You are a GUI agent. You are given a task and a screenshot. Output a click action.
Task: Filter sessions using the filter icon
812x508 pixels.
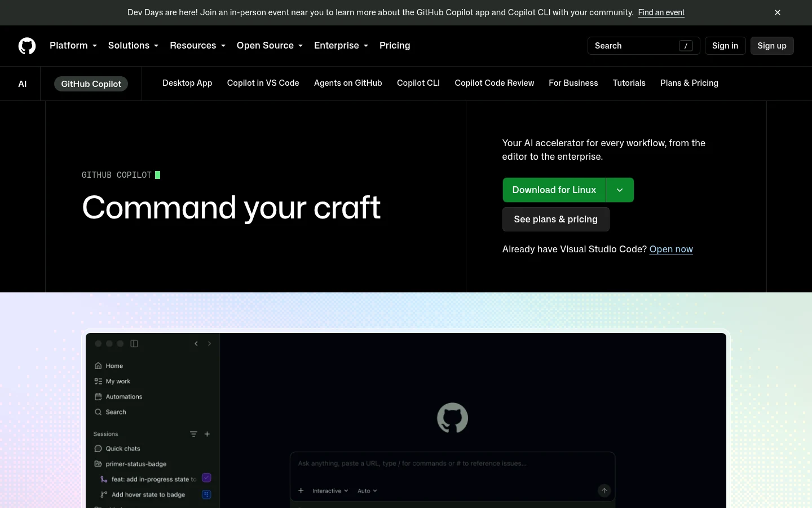point(193,434)
